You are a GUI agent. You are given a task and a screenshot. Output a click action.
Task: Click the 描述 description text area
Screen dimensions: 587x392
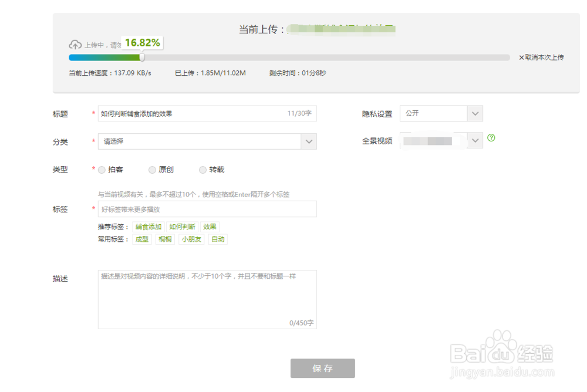pos(207,299)
